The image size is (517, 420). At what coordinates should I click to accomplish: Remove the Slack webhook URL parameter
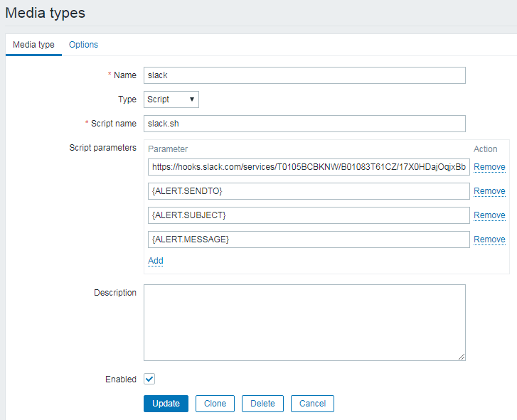489,167
